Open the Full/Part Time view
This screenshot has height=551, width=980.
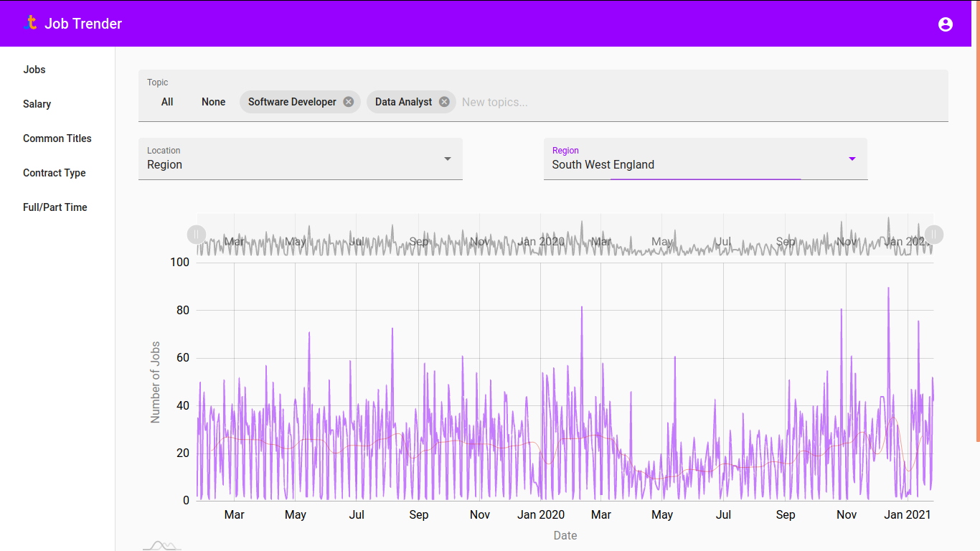[x=55, y=207]
